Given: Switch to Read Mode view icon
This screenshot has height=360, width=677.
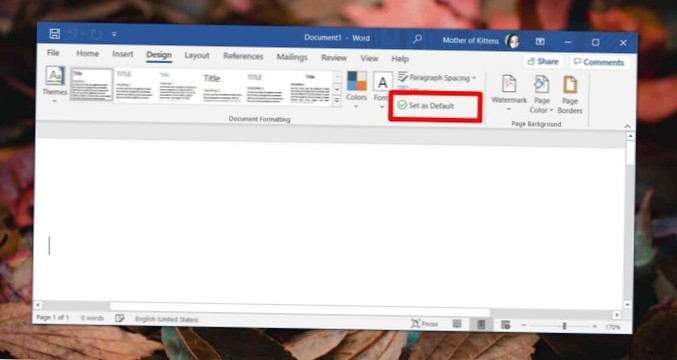Looking at the screenshot, I should [456, 324].
